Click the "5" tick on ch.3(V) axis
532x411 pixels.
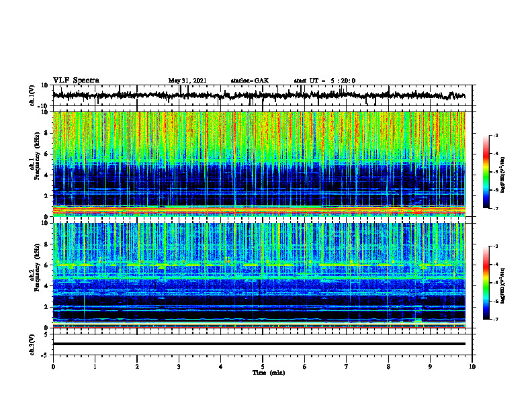[46, 334]
